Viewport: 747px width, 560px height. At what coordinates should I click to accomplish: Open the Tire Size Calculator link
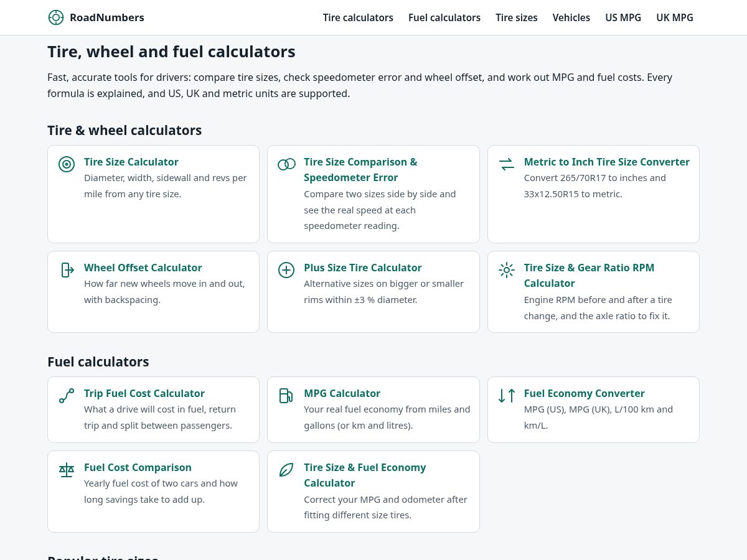tap(131, 162)
